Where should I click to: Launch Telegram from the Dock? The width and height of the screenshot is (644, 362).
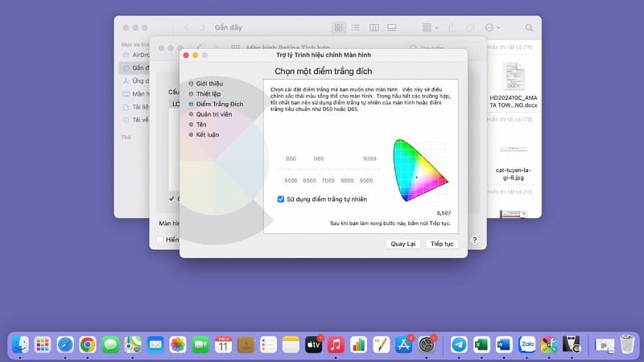tap(459, 344)
